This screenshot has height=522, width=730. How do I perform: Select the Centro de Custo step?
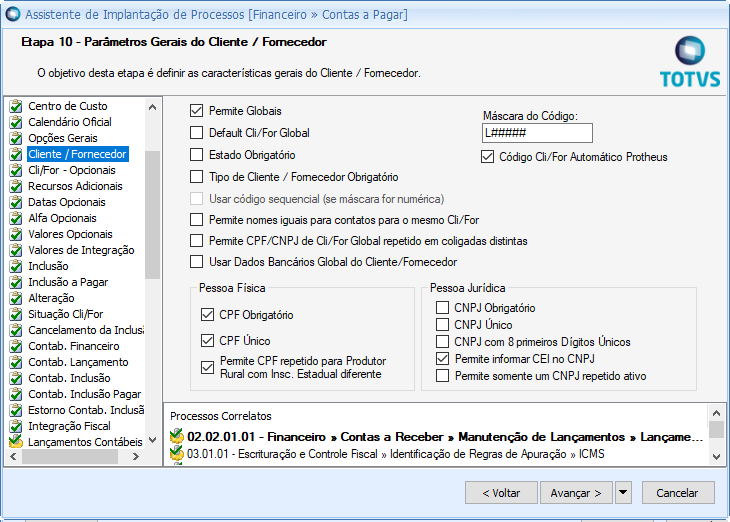(68, 106)
